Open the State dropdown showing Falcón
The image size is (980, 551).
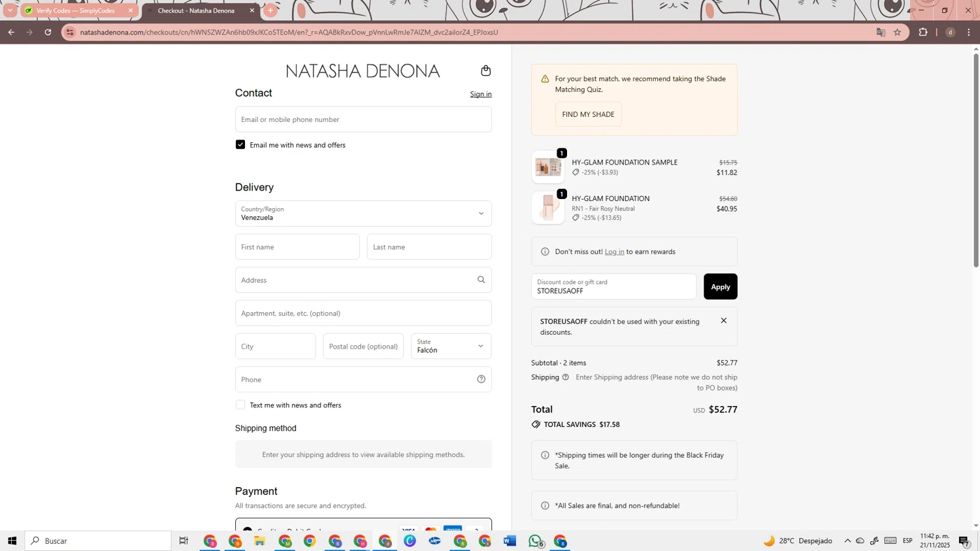click(x=451, y=346)
